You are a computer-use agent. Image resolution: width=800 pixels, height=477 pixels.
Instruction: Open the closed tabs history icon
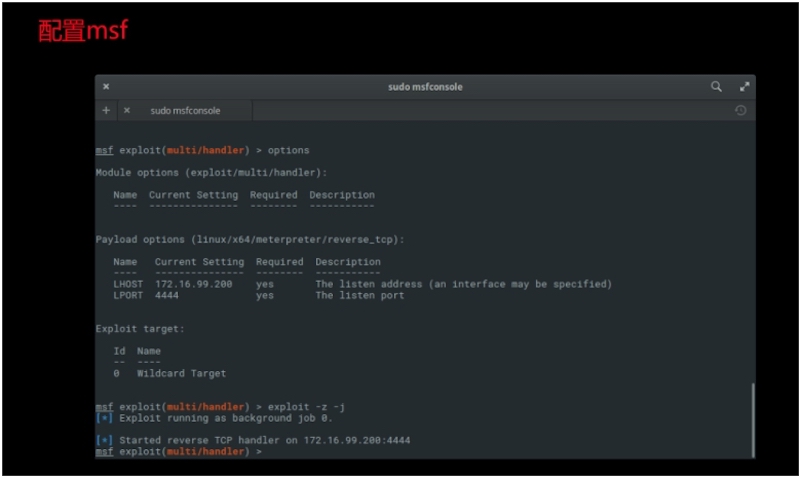(740, 110)
